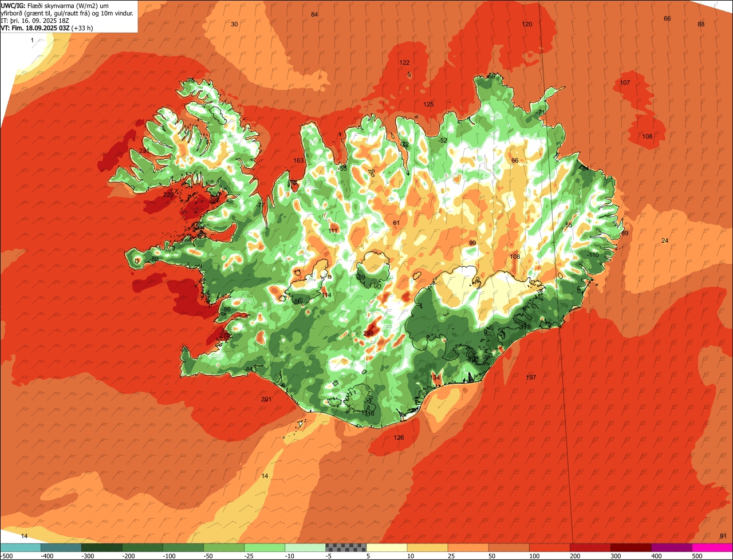Viewport: 733px width, 560px height.
Task: Click the inland value '114'
Action: (326, 295)
